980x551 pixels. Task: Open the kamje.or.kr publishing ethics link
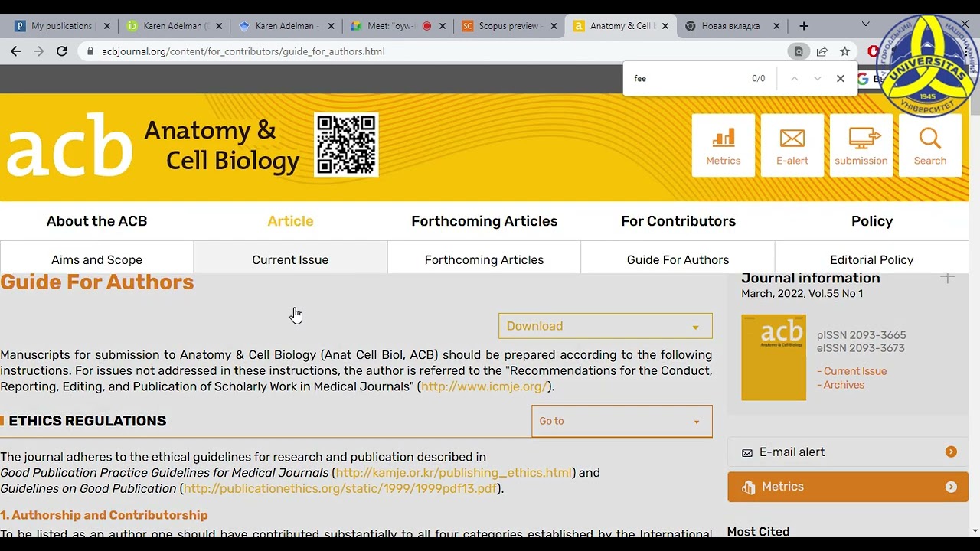pos(453,473)
